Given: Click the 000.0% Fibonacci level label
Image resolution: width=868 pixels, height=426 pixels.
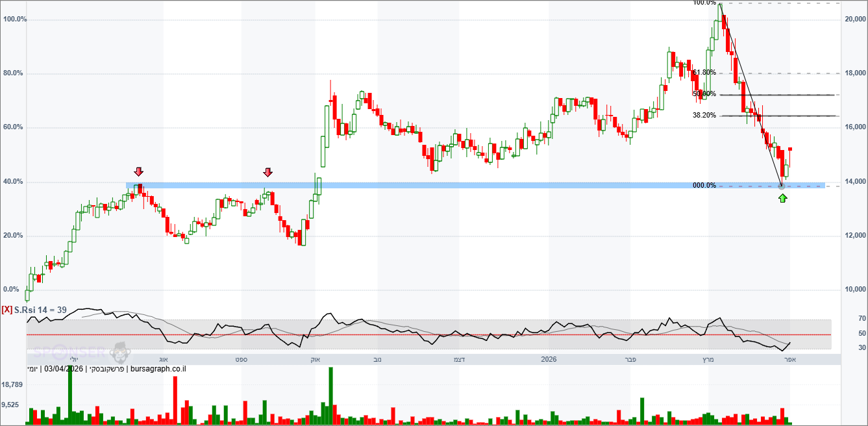Looking at the screenshot, I should click(704, 186).
